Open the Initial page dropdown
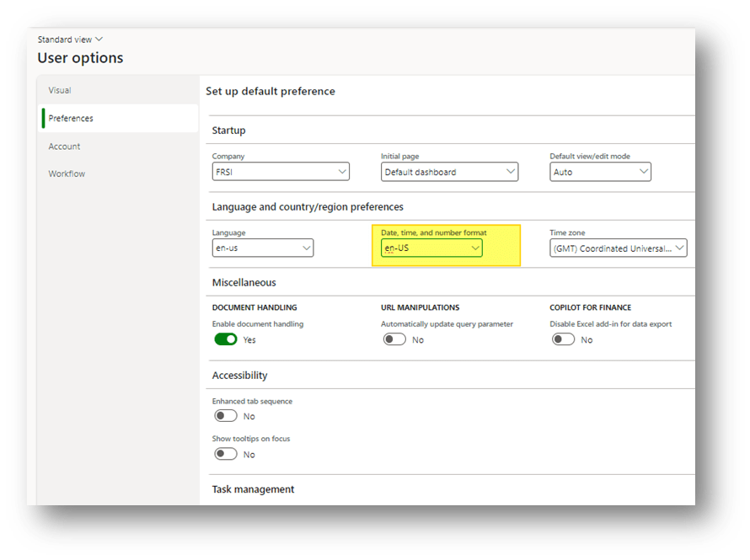Screen dimensions: 750x560 click(x=449, y=172)
